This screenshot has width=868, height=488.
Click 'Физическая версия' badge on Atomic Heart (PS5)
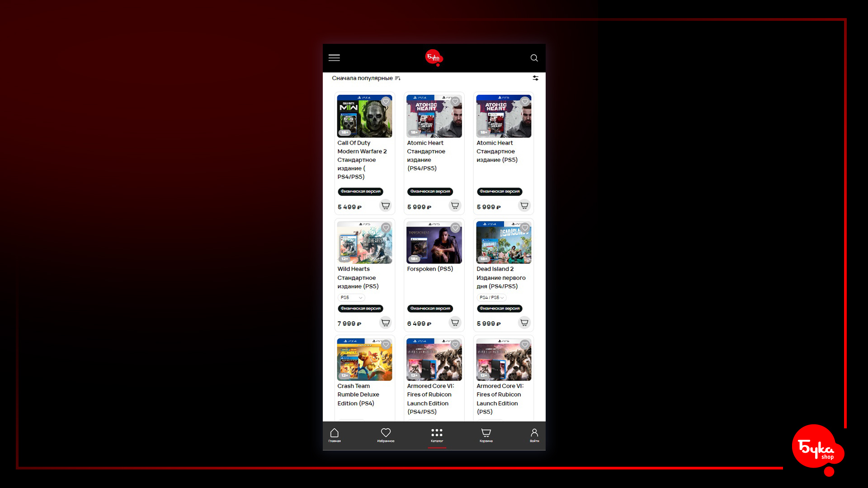coord(500,192)
